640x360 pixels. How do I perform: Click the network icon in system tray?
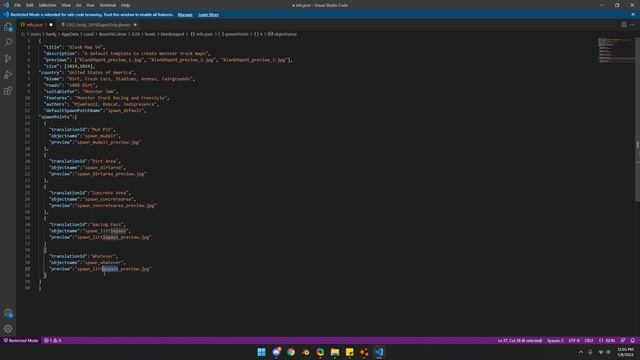(x=600, y=352)
